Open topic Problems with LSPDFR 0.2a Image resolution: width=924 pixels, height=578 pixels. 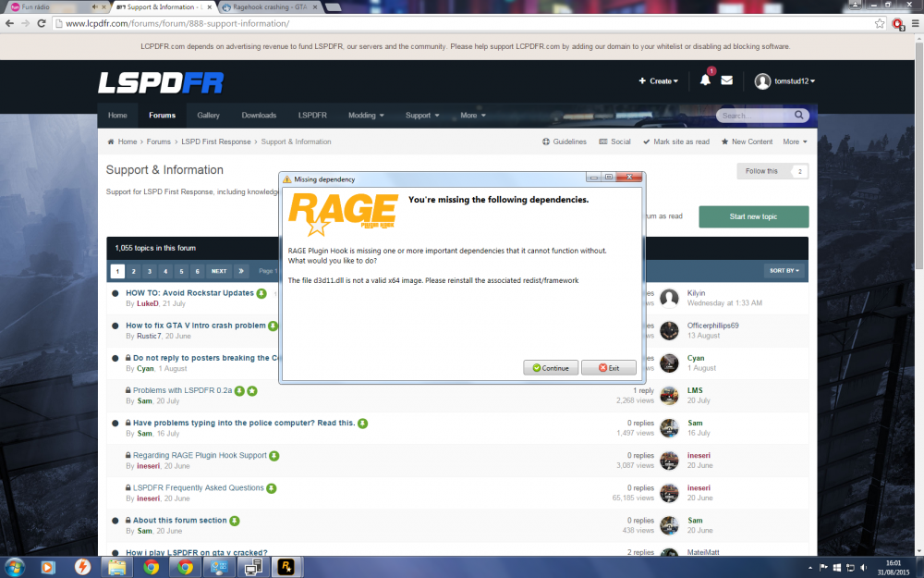182,390
